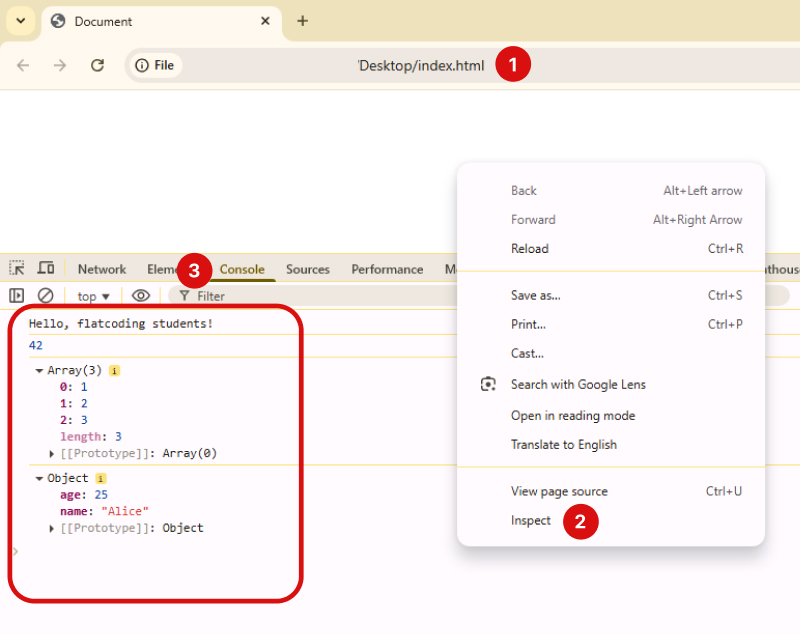Show info for Array(3) badge
The image size is (800, 635).
(115, 371)
